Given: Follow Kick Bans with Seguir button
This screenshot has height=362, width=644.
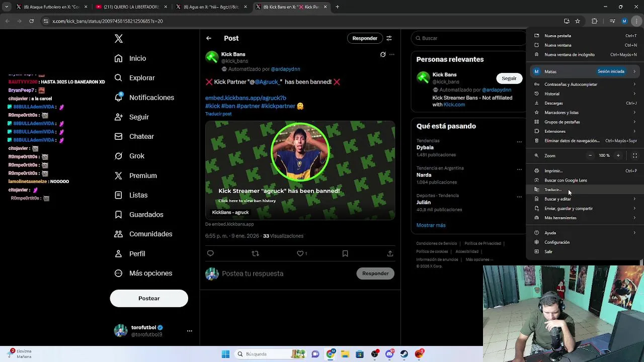Looking at the screenshot, I should [509, 78].
